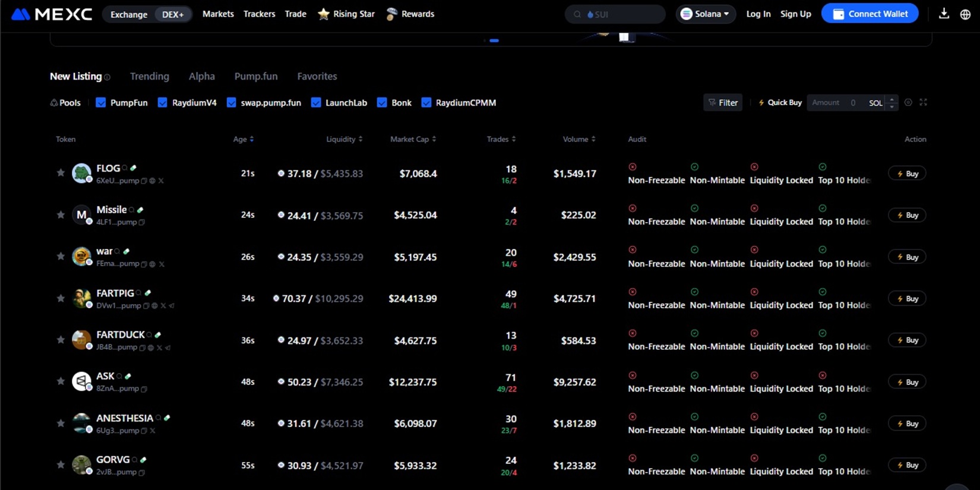
Task: Toggle the Bonk checkbox
Action: [382, 103]
